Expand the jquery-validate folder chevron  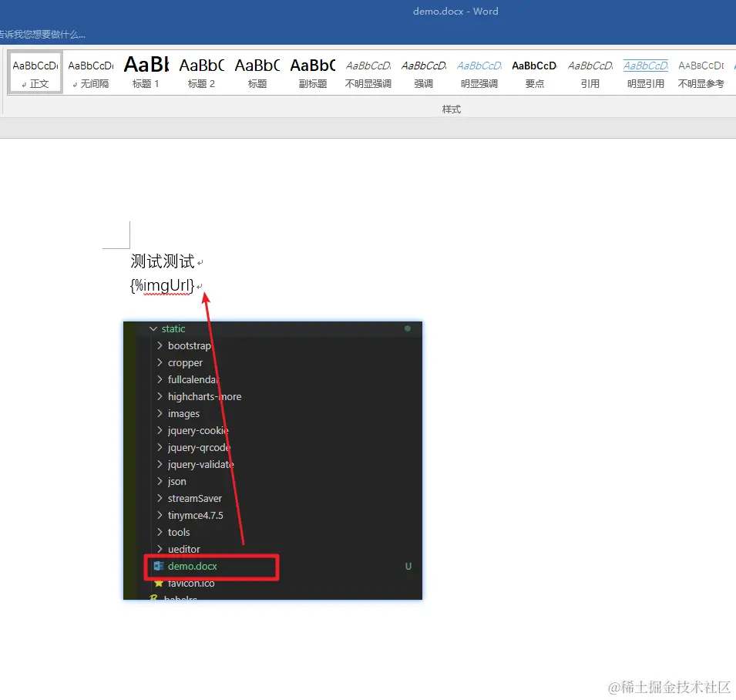pyautogui.click(x=160, y=464)
